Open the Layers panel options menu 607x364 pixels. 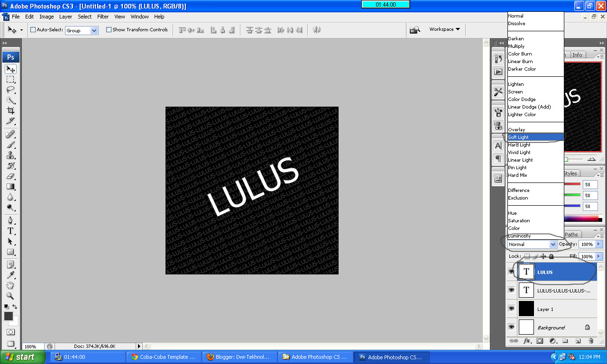point(600,236)
